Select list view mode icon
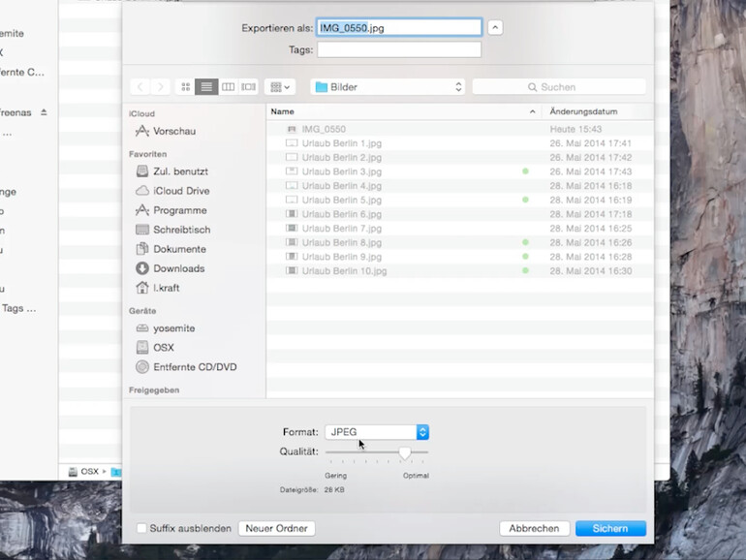Viewport: 746px width, 560px height. point(206,87)
